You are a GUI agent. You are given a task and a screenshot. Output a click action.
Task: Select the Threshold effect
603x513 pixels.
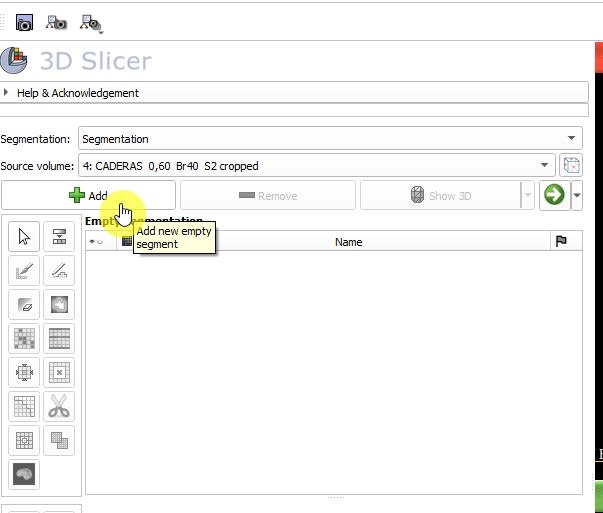pos(59,237)
